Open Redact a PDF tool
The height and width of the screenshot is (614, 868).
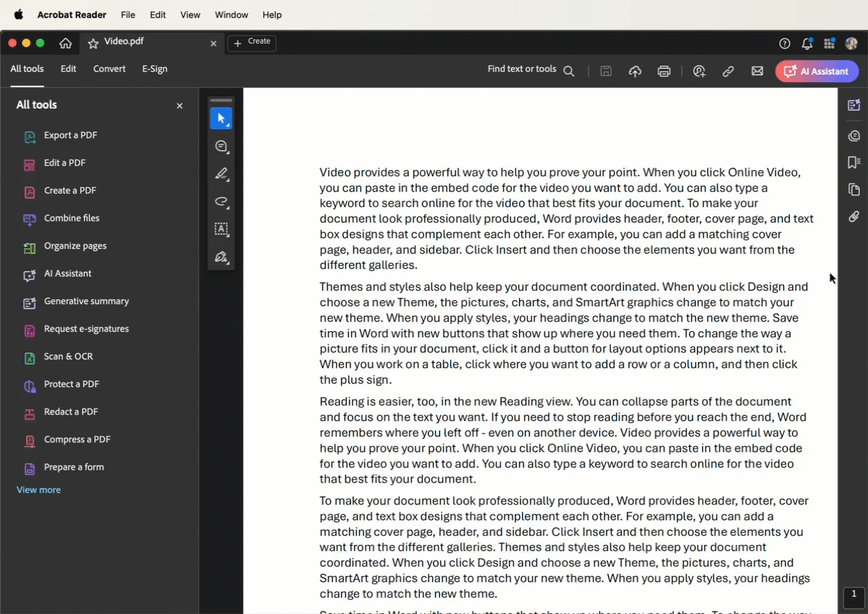pos(62,412)
